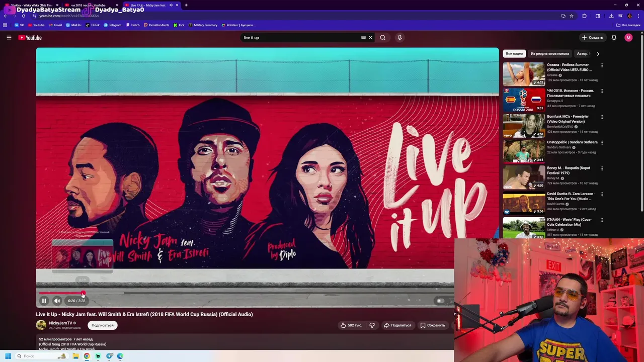Select 'Из результатов поиска' filter chip

pyautogui.click(x=550, y=53)
